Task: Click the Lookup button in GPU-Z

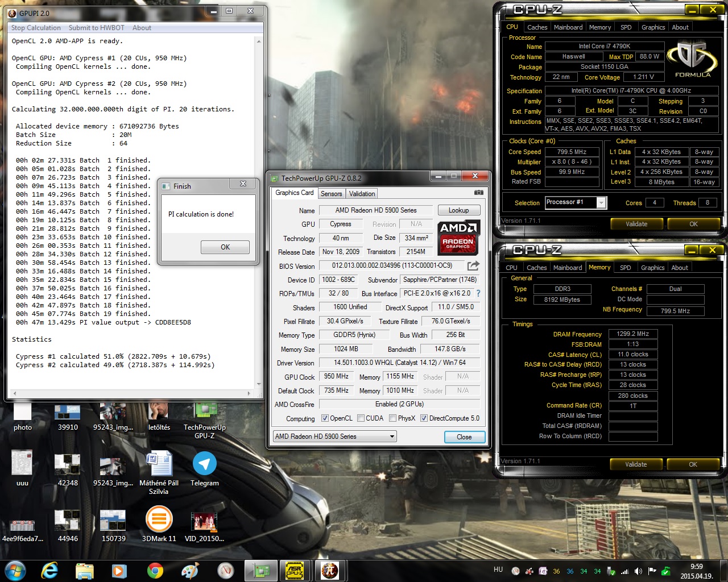Action: click(459, 210)
